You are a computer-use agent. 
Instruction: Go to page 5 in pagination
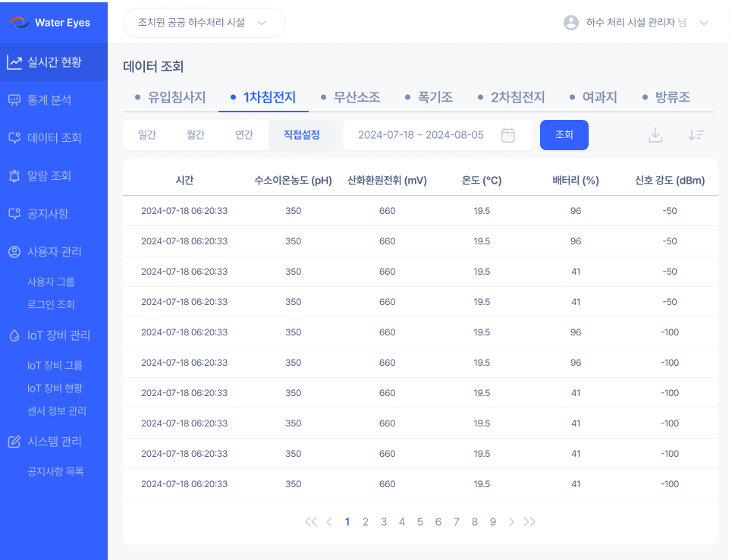tap(420, 521)
